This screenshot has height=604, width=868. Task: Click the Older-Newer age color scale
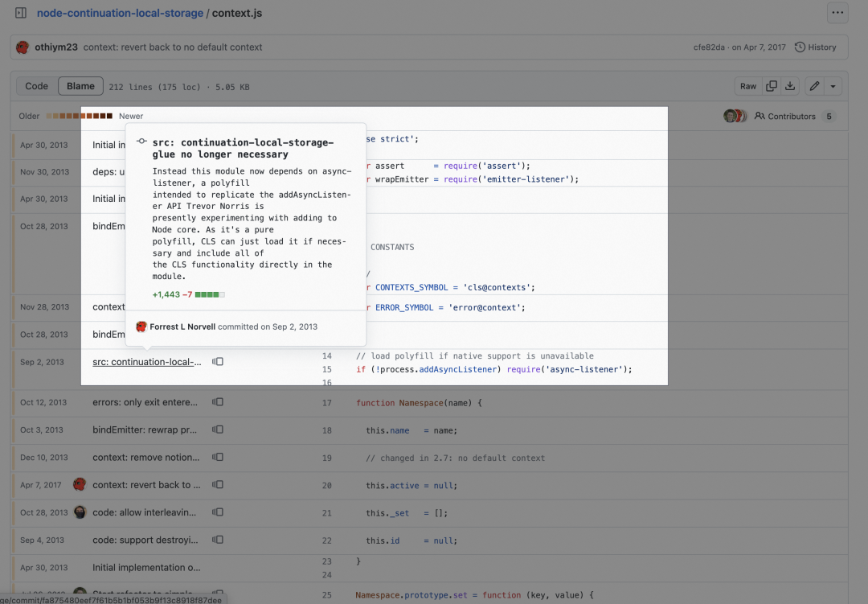[x=79, y=116]
